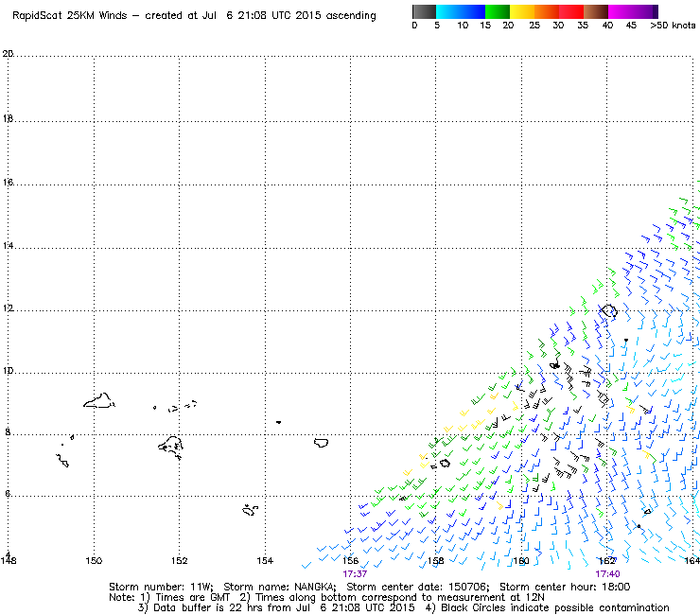The width and height of the screenshot is (700, 615).
Task: Click the small island group near longitude 154 latitude 5.5
Action: click(250, 510)
